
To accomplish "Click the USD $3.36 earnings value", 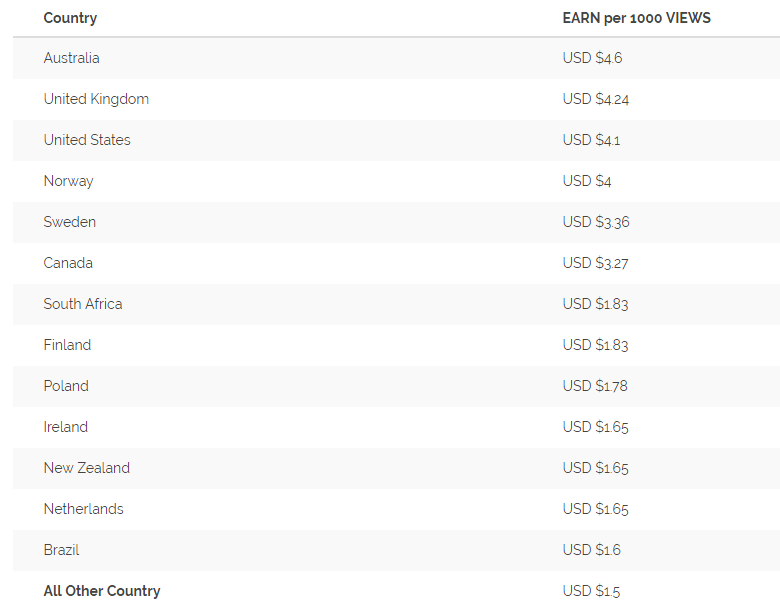I will click(x=596, y=222).
